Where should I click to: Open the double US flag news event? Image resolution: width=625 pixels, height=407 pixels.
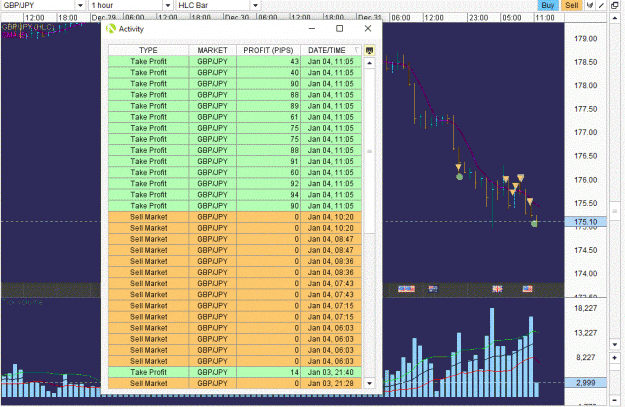(x=406, y=289)
